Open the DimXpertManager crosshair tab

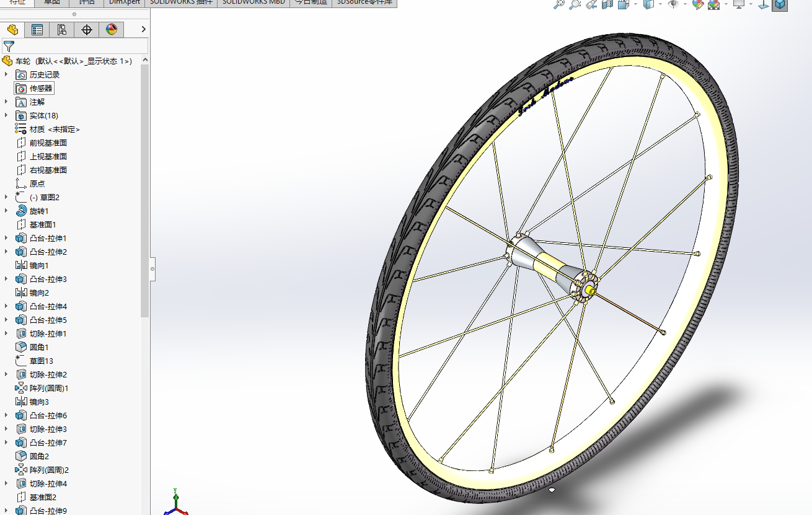click(87, 29)
